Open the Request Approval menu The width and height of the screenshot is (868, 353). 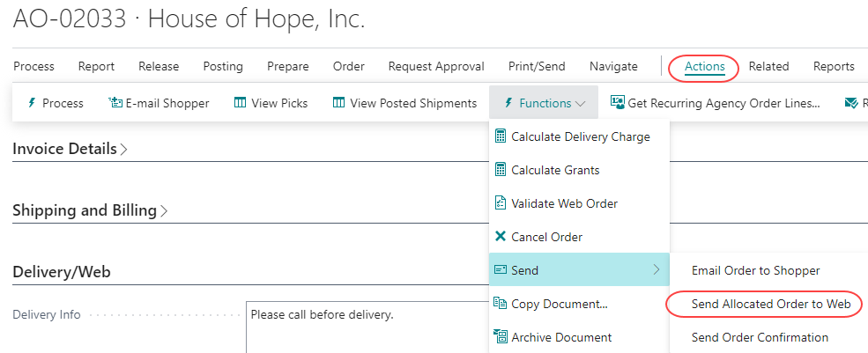tap(436, 66)
